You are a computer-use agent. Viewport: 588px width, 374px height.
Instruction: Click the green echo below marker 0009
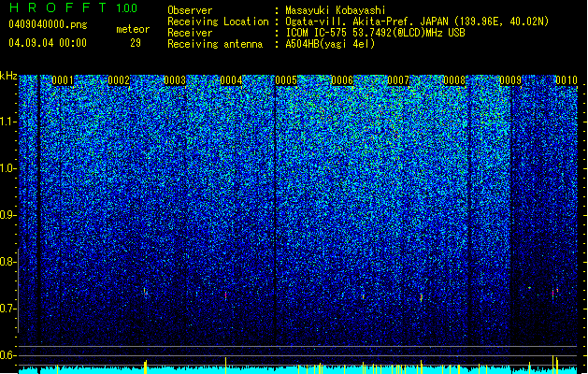[529, 288]
